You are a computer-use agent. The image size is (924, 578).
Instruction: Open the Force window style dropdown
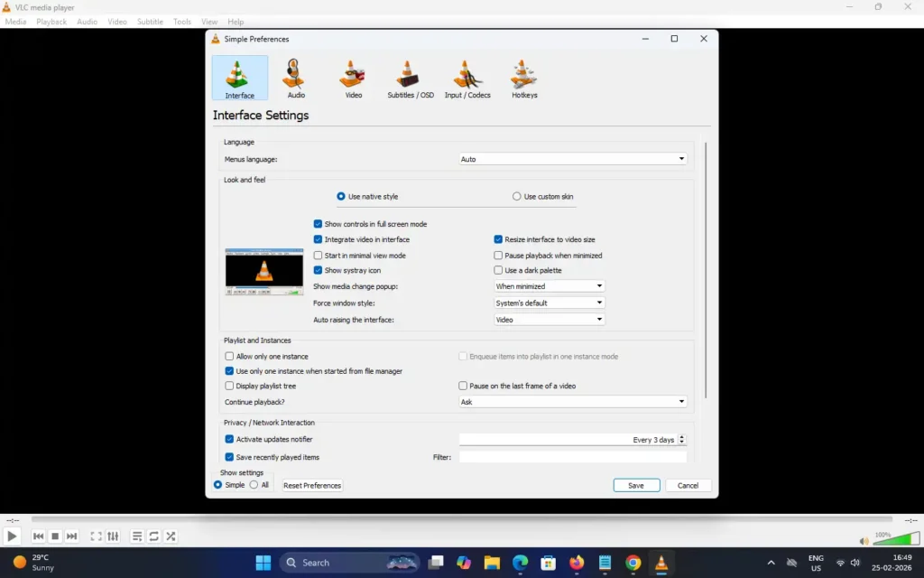click(549, 303)
